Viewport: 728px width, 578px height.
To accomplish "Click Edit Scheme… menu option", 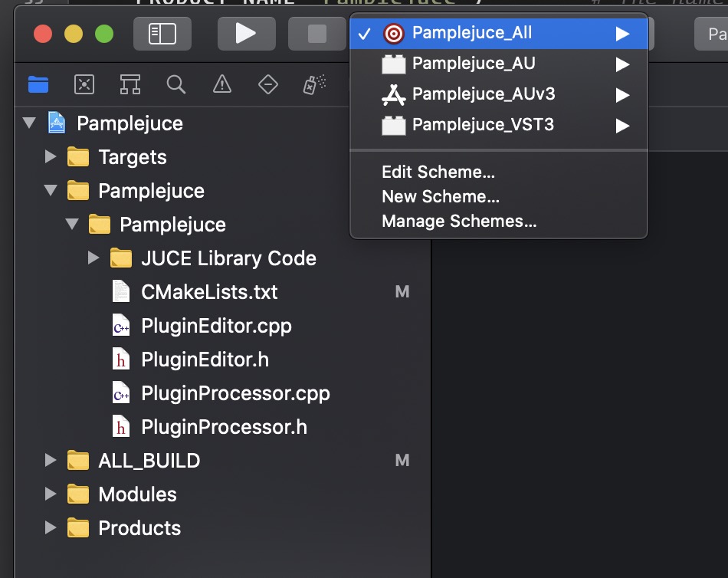I will [438, 172].
